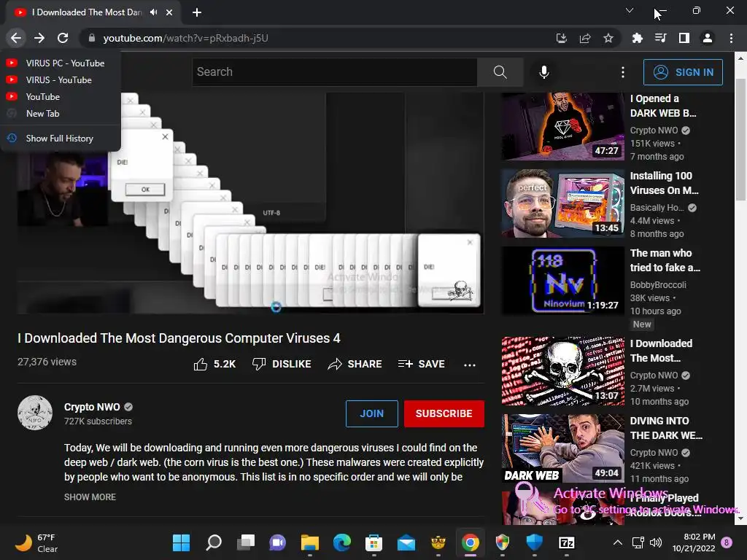747x560 pixels.
Task: Focus the YouTube Search field
Action: pos(334,72)
